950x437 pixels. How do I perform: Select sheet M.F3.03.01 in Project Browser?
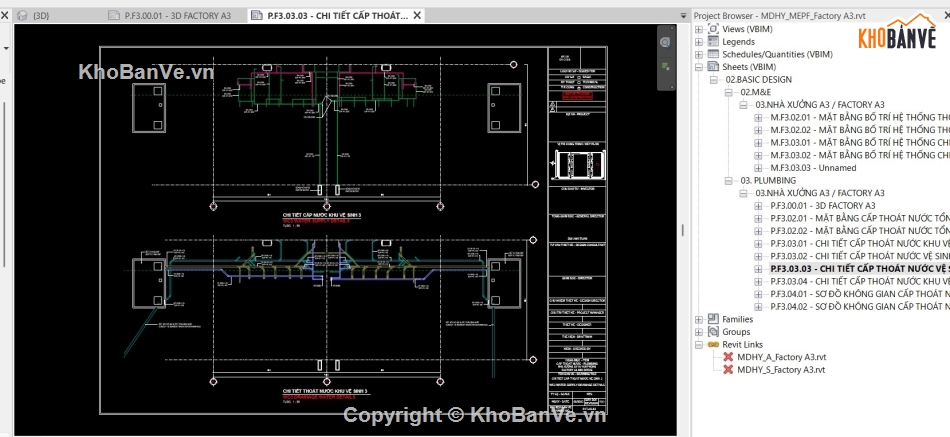tap(859, 142)
